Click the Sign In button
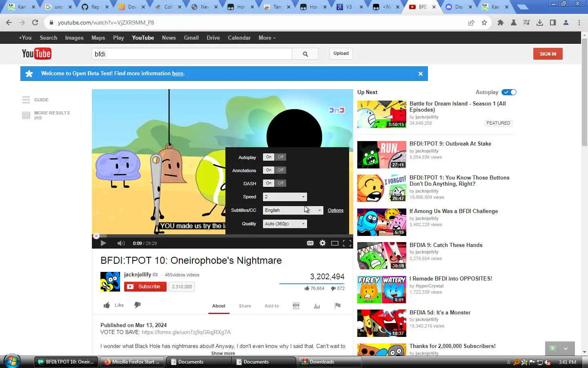 click(548, 54)
